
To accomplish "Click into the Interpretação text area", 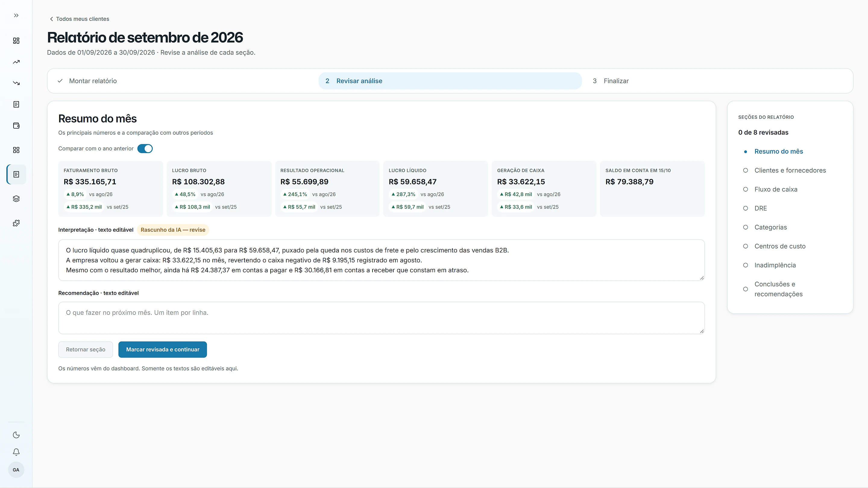I will tap(382, 260).
